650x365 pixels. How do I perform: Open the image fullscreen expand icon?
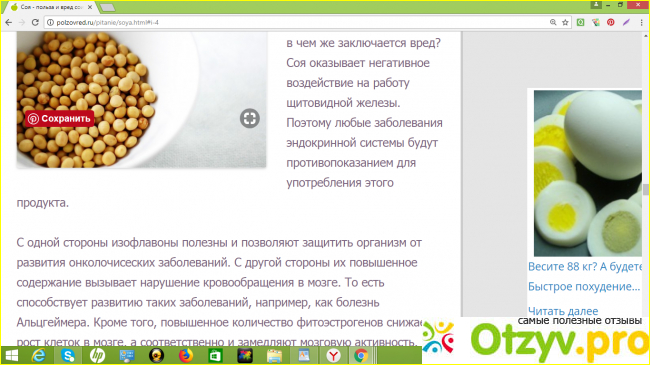coord(250,119)
